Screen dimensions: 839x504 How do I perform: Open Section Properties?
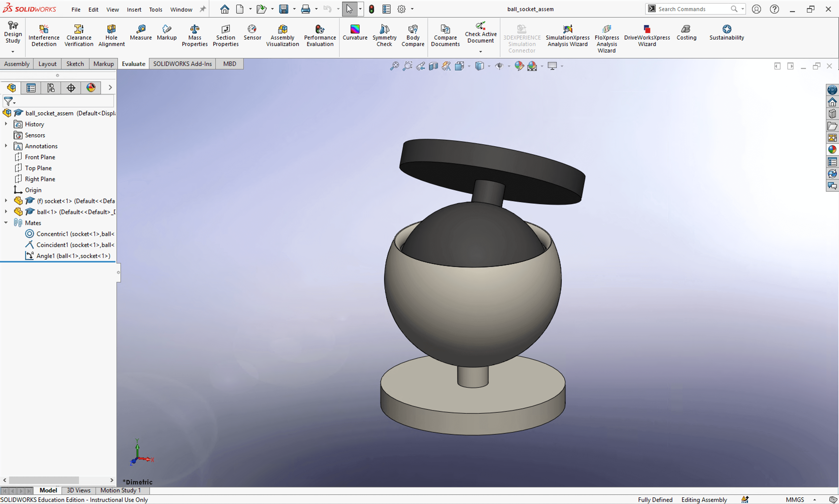click(226, 36)
